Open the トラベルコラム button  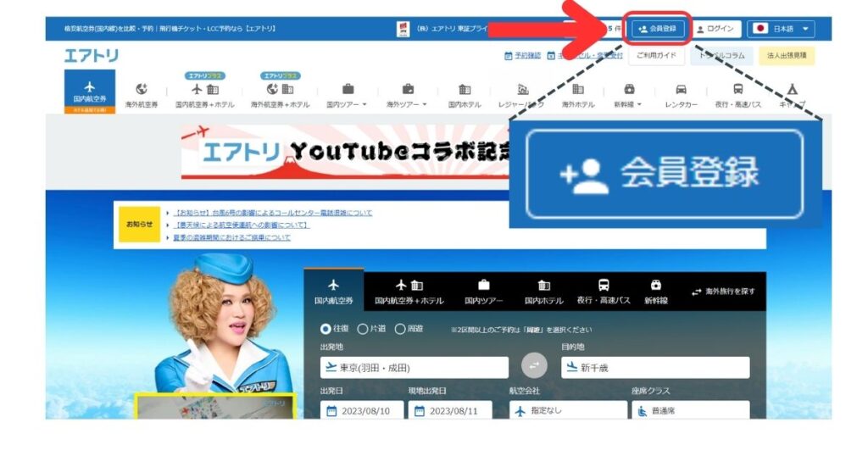click(721, 55)
